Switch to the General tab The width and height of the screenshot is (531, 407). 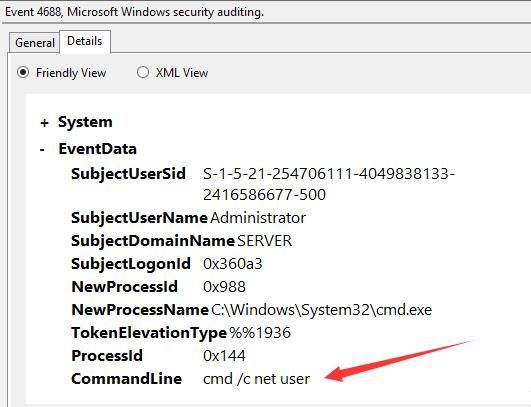pyautogui.click(x=35, y=43)
